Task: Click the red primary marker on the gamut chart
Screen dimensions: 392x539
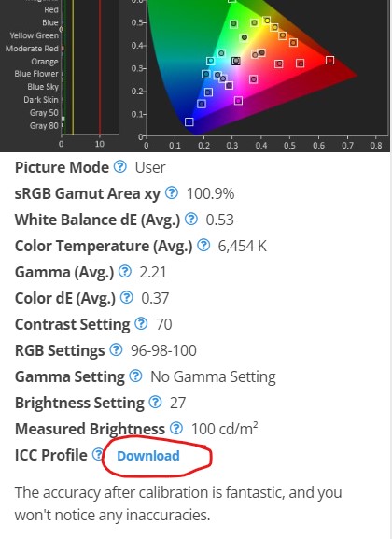Action: [x=329, y=60]
